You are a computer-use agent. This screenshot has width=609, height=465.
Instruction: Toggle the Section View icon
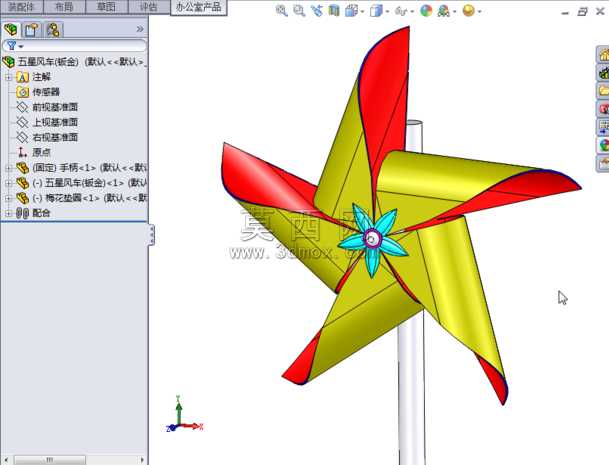coord(334,11)
